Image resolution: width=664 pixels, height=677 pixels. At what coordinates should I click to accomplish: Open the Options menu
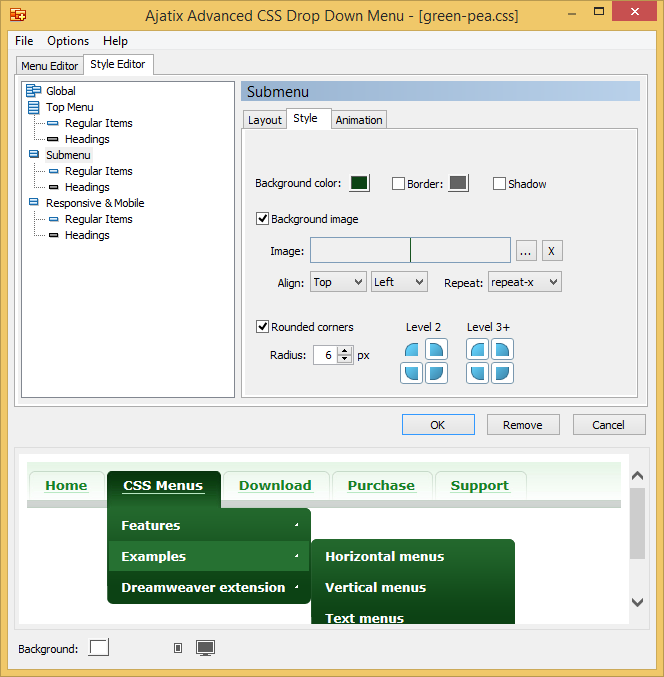68,41
